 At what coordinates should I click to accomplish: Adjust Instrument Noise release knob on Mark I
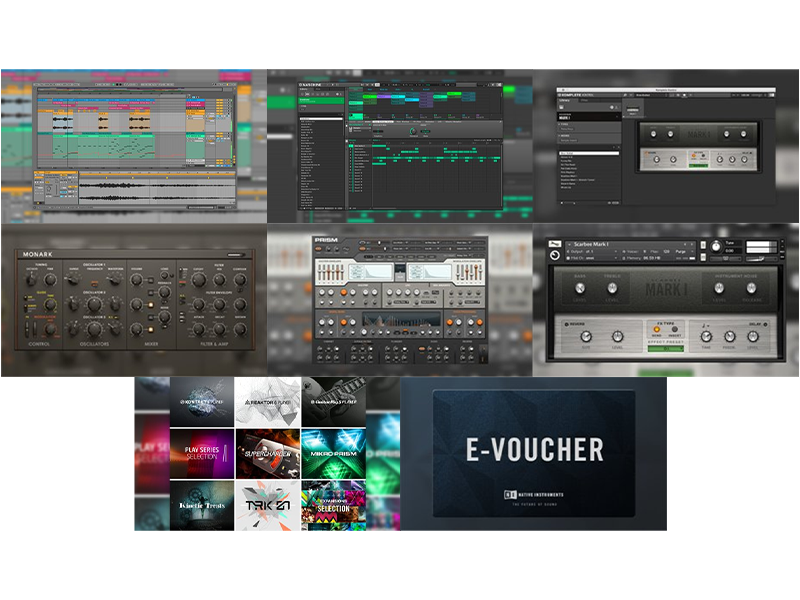[x=751, y=288]
